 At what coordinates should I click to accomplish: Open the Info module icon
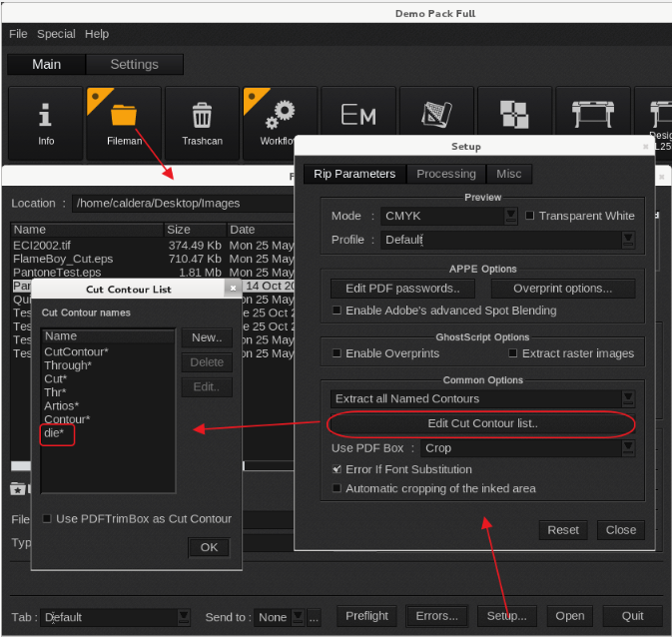tap(46, 120)
